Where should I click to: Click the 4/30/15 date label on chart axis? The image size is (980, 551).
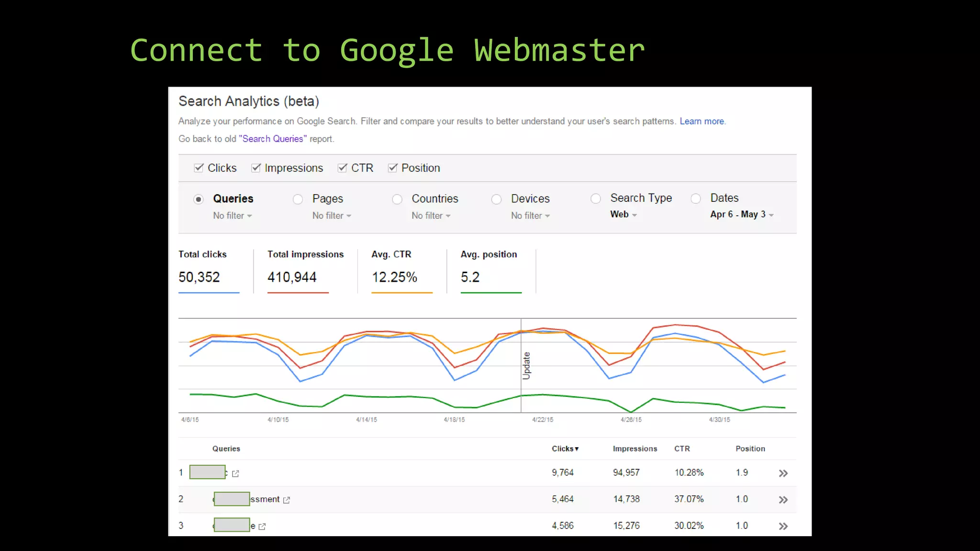tap(719, 420)
